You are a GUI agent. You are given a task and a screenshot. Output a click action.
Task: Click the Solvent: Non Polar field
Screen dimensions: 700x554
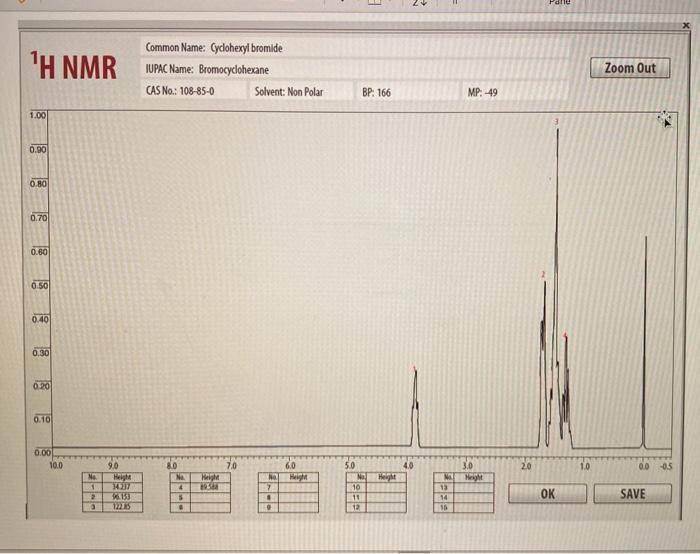[300, 92]
